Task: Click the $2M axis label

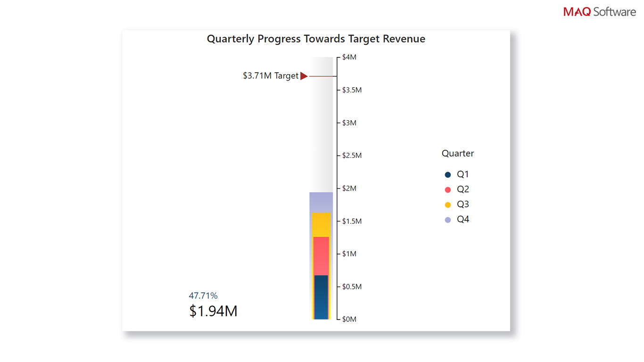Action: 349,189
